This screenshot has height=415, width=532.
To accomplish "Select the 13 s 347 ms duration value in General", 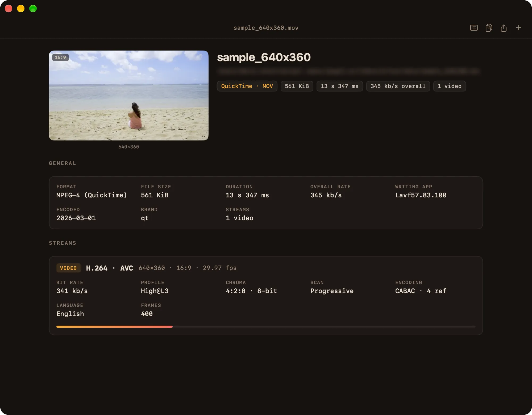I will (x=247, y=195).
